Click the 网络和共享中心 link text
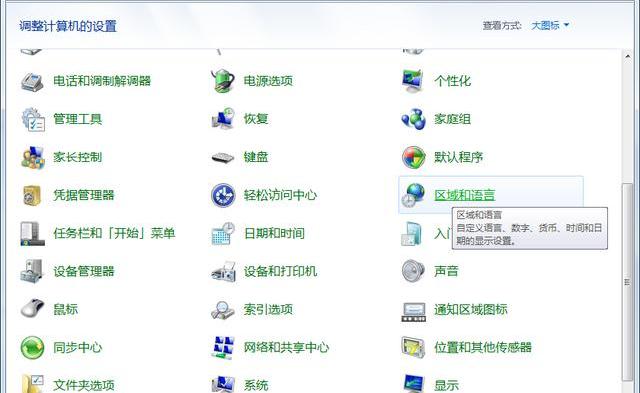Image resolution: width=640 pixels, height=393 pixels. tap(286, 348)
